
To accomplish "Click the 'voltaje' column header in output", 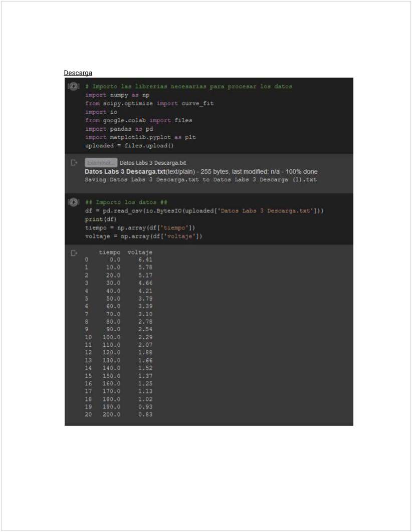I will pos(140,252).
